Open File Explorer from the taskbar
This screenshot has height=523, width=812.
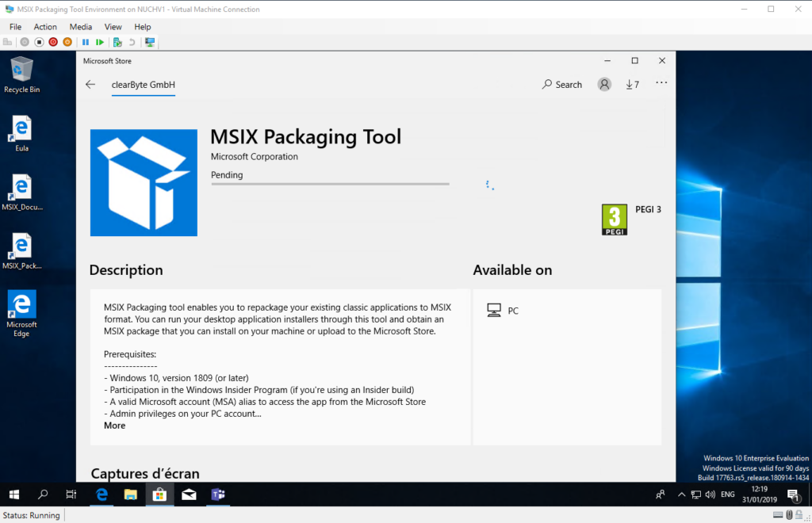point(131,494)
